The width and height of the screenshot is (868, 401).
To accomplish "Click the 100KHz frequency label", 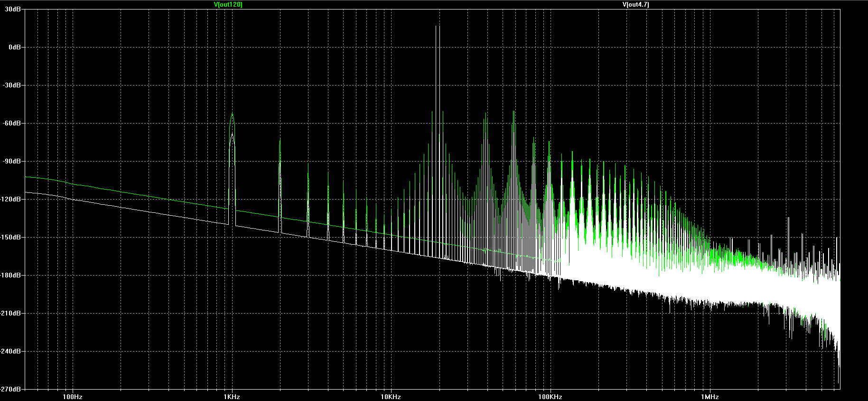I will coord(550,397).
